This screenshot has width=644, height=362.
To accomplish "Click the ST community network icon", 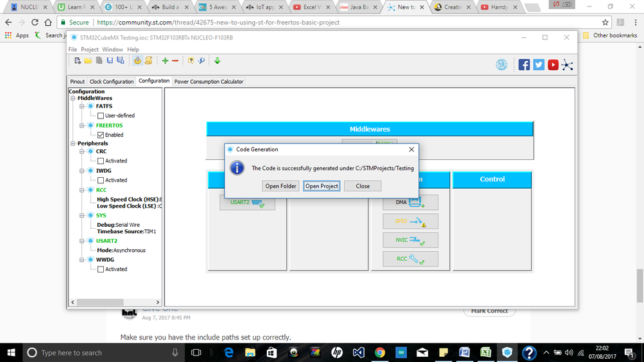I will 567,65.
